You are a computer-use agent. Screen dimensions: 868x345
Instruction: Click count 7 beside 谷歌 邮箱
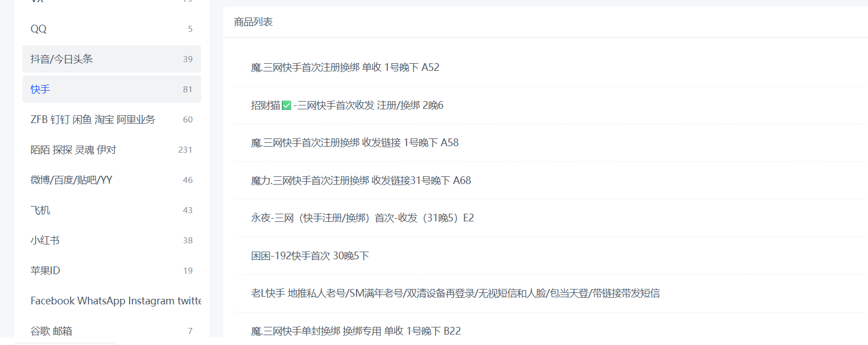coord(190,331)
